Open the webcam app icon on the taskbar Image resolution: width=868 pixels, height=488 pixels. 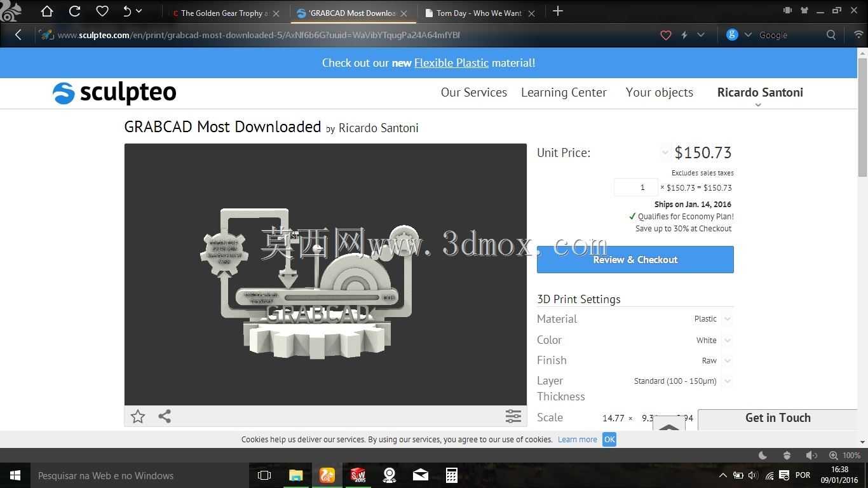point(390,475)
